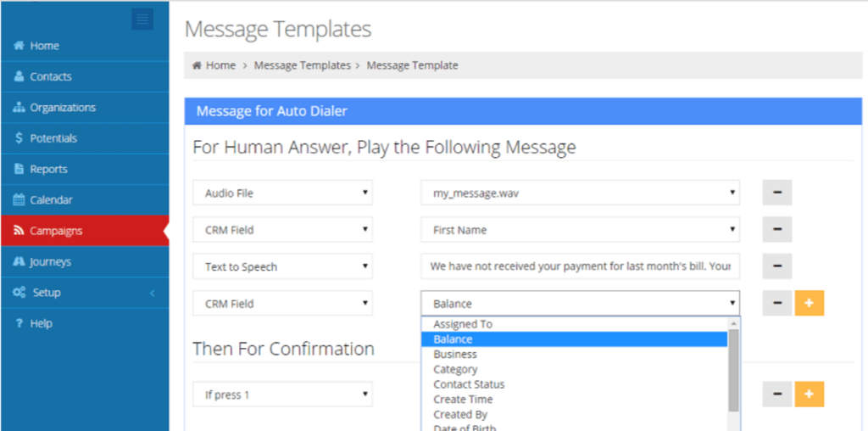868x431 pixels.
Task: Remove the my_message.wav row with minus
Action: (x=777, y=193)
